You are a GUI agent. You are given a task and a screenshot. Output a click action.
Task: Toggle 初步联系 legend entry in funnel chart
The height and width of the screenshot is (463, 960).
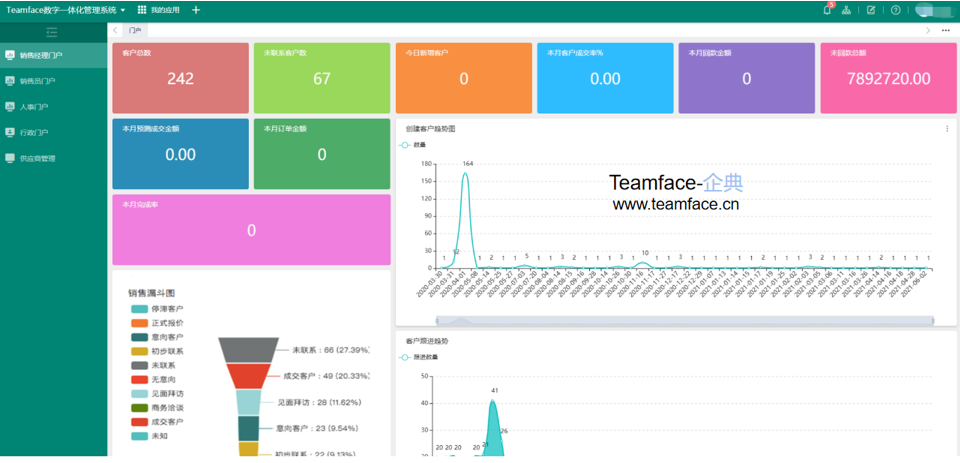pos(157,351)
